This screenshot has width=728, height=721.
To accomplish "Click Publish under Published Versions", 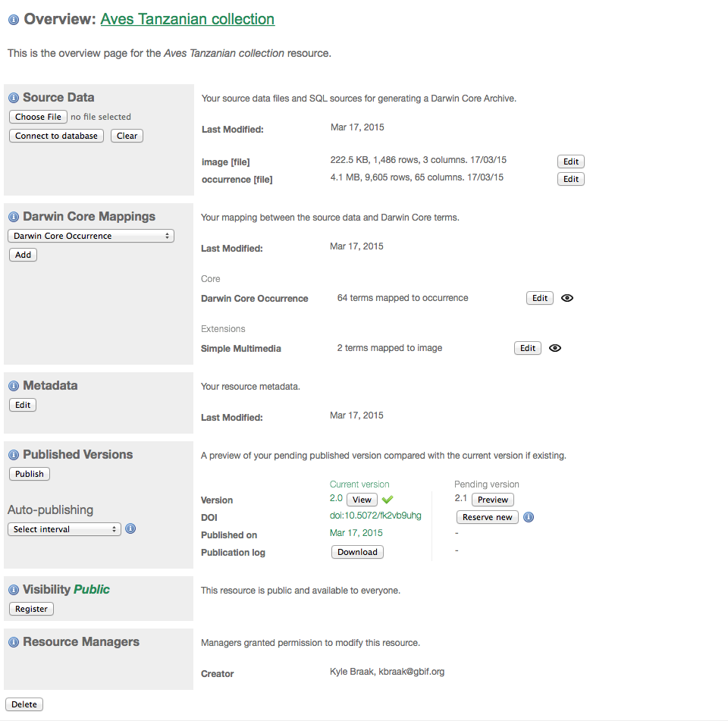I will pyautogui.click(x=30, y=474).
